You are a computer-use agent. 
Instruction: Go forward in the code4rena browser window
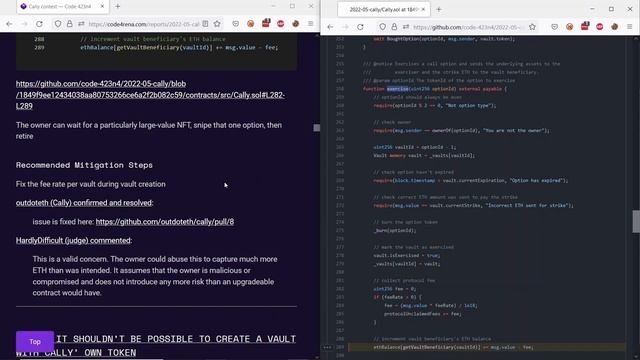(x=24, y=24)
